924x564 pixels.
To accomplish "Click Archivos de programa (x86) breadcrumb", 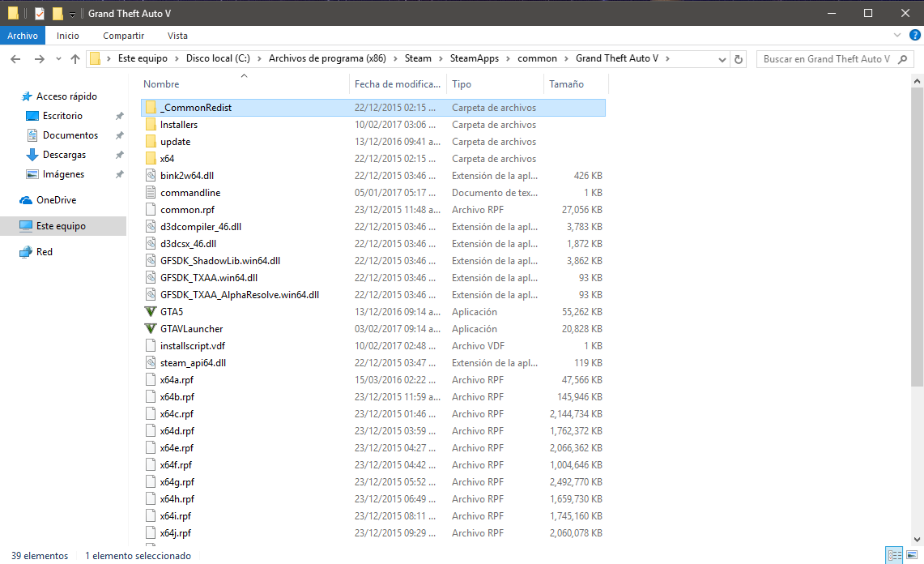I will (327, 58).
